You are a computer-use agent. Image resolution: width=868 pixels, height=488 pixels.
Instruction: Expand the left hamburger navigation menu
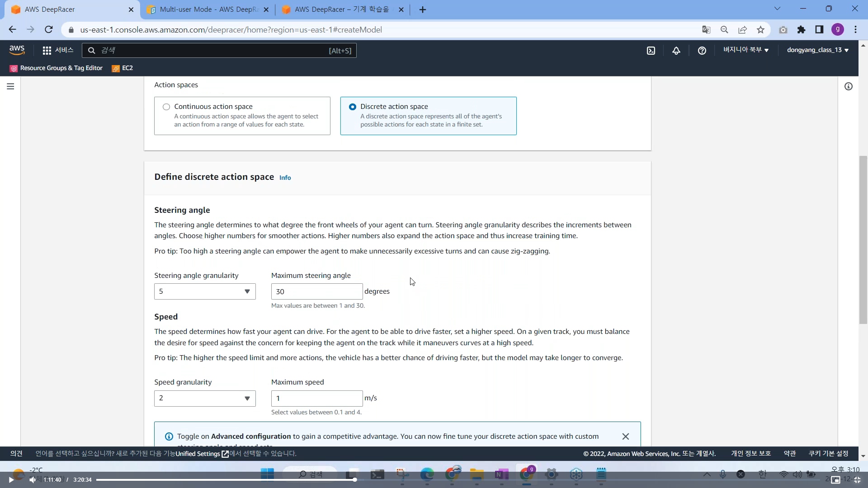click(x=10, y=86)
